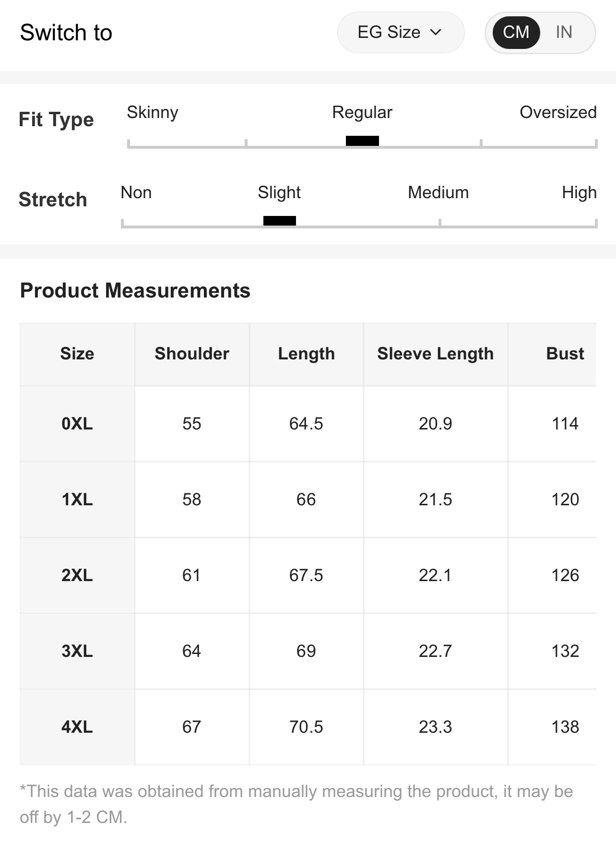Screen dimensions: 616x846
Task: Click the Product Measurements heading
Action: tap(135, 290)
